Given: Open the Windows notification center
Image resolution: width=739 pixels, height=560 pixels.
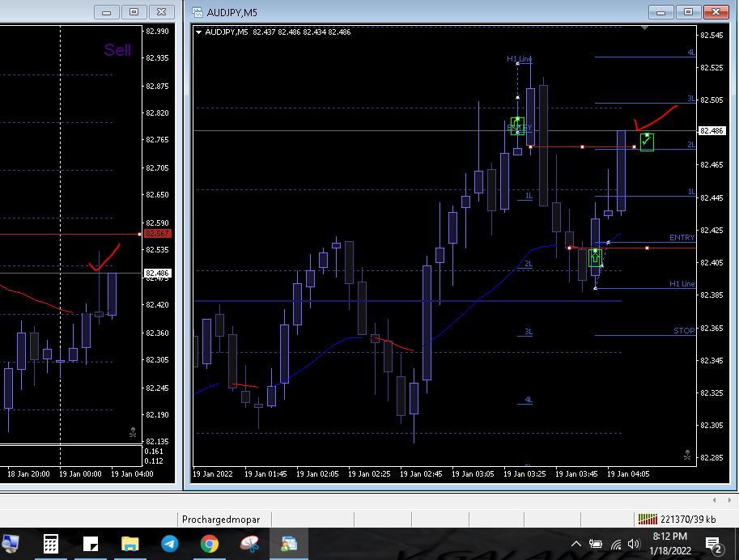Looking at the screenshot, I should click(x=714, y=544).
